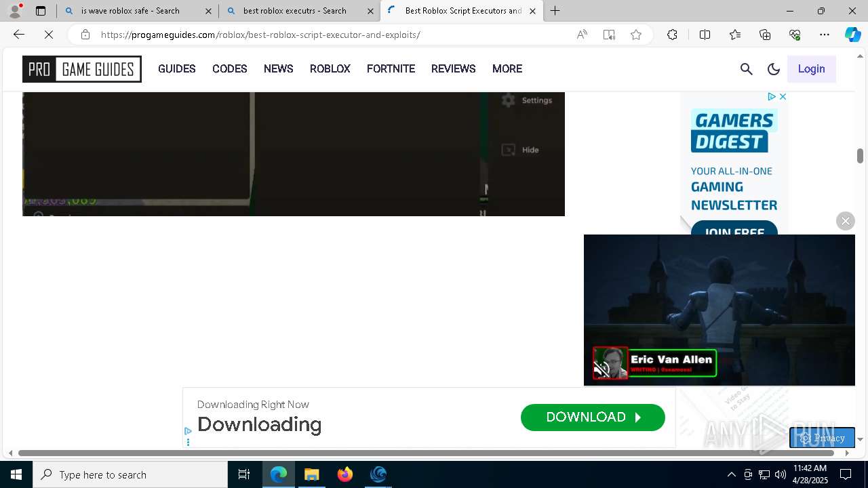Stop loading the page
This screenshot has height=488, width=868.
coord(49,35)
